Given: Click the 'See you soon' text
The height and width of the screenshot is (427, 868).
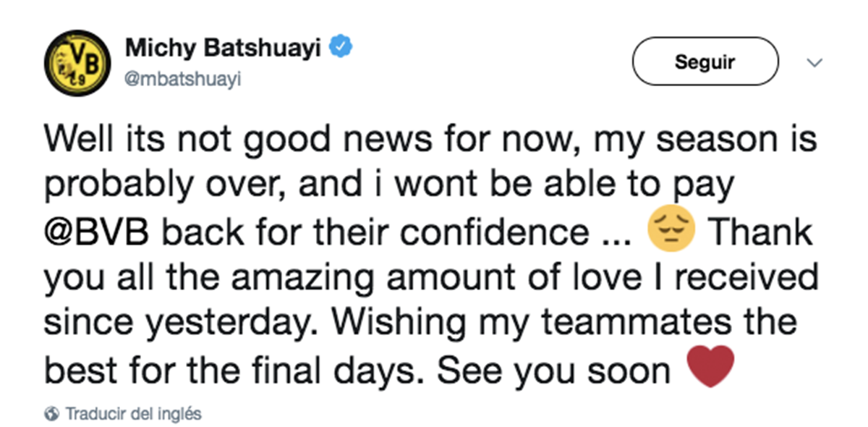Looking at the screenshot, I should [554, 371].
